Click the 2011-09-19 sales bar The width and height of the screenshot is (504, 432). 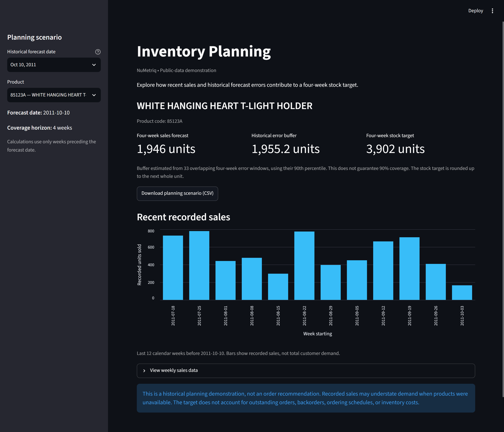click(x=409, y=269)
